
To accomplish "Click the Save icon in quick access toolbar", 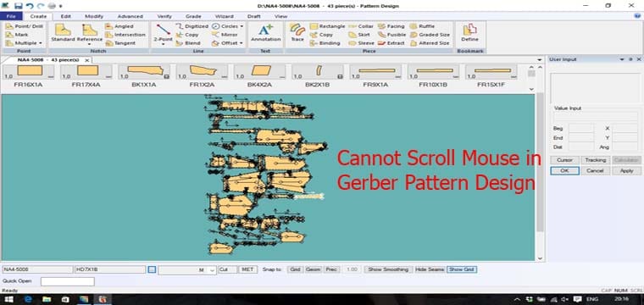I will coord(19,6).
